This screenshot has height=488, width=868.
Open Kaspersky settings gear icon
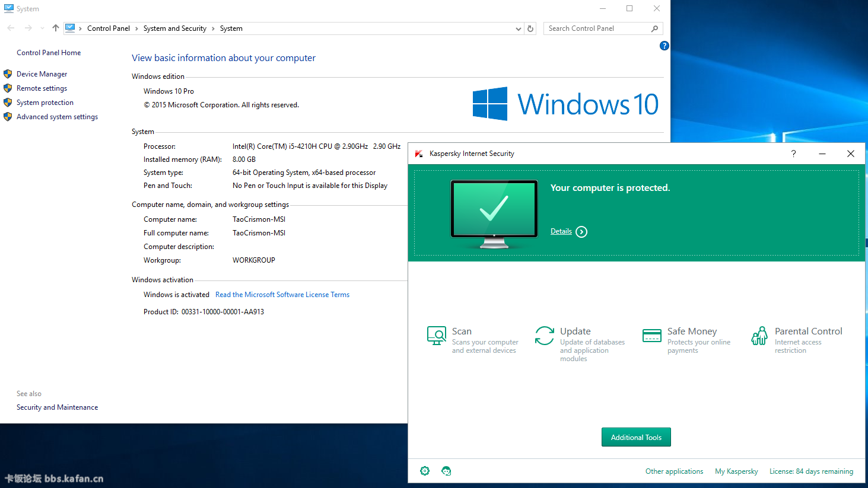425,471
